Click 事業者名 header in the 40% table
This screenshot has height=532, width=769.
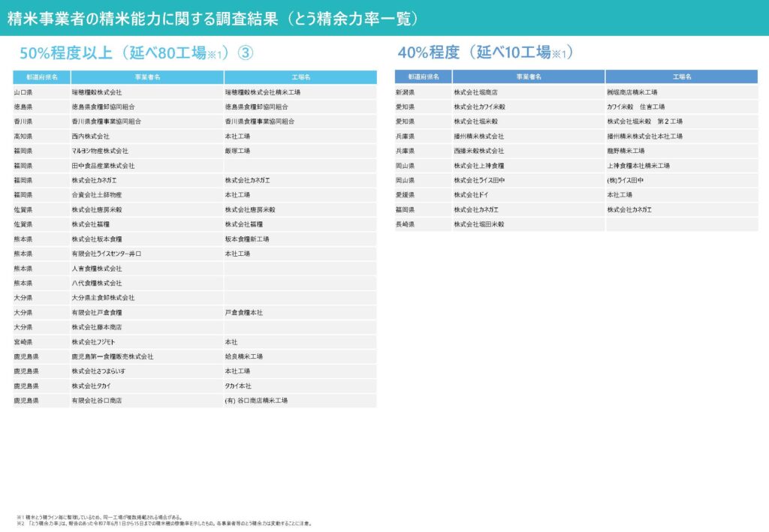(x=529, y=77)
